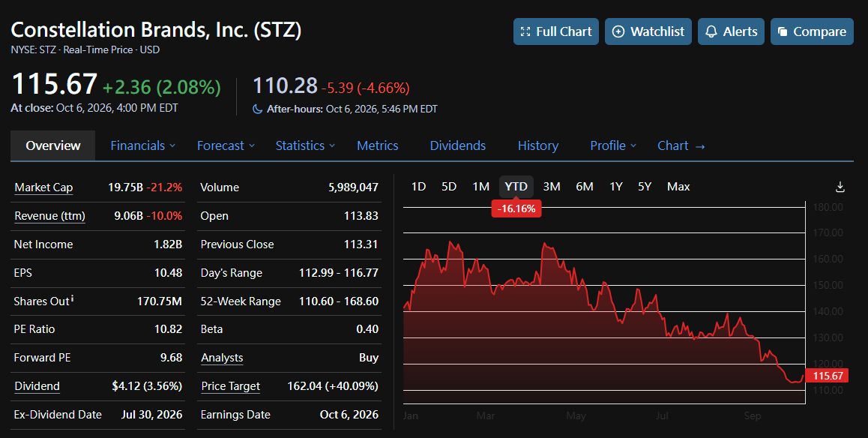Viewport: 868px width, 438px height.
Task: Click the Previous Close value 113.31
Action: (361, 244)
